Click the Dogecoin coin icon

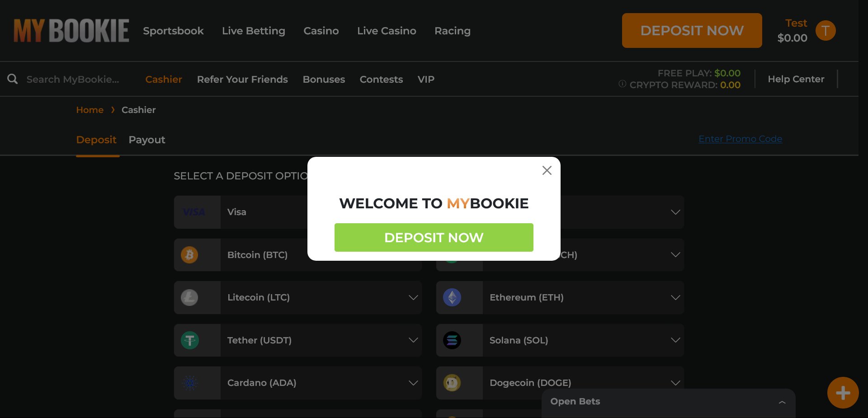(452, 383)
